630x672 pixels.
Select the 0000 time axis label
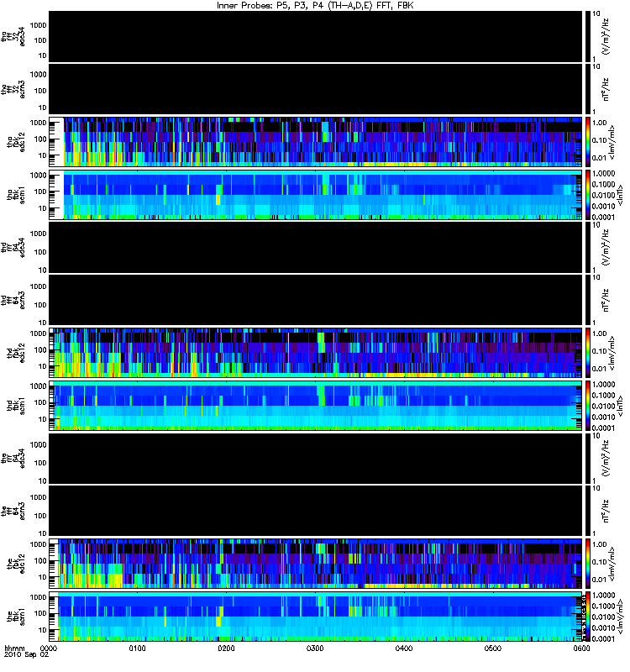tap(49, 648)
